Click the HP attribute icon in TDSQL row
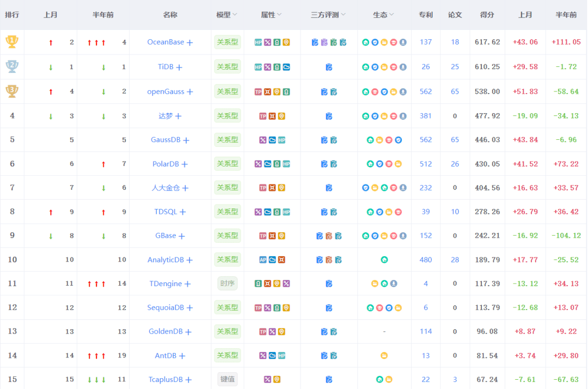This screenshot has width=588, height=389. click(x=286, y=212)
